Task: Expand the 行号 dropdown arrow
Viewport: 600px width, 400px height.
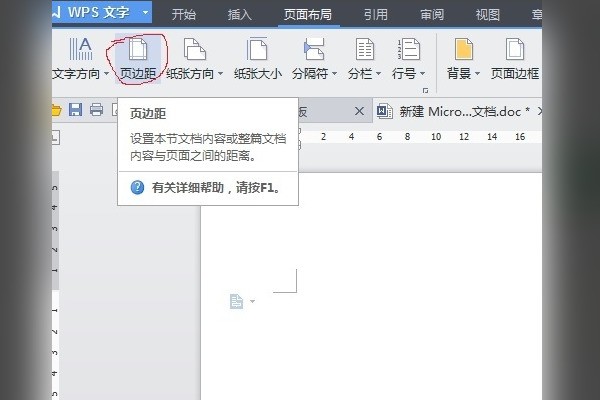Action: [x=422, y=73]
